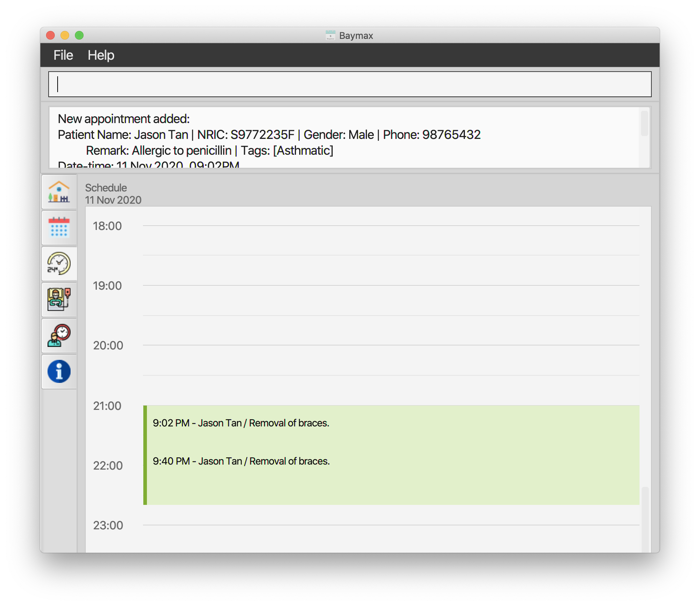Open the patient list sidebar icon
700x606 pixels.
59,299
